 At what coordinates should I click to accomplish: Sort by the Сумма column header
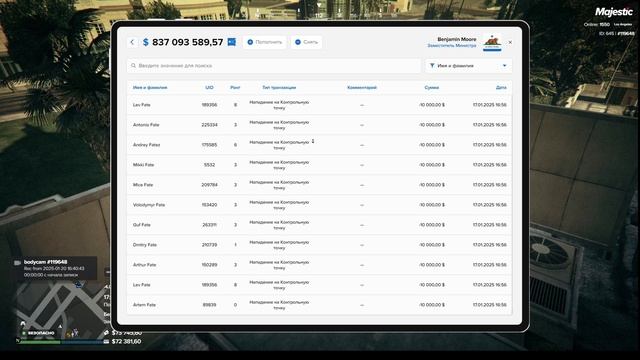click(x=431, y=88)
